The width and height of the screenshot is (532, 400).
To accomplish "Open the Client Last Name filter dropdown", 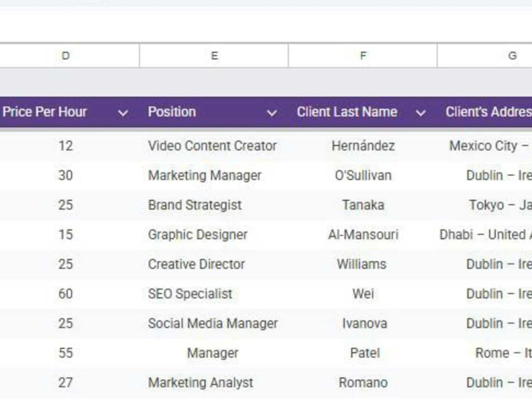I will click(421, 113).
